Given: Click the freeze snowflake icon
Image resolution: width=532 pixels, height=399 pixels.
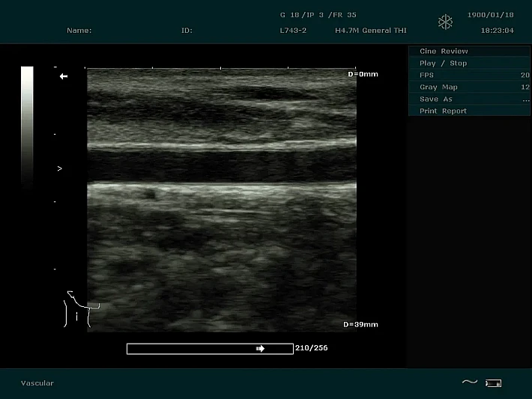Looking at the screenshot, I should 445,22.
